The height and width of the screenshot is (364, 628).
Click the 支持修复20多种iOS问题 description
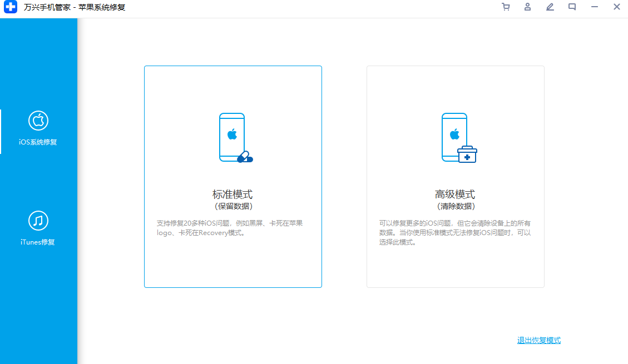230,228
